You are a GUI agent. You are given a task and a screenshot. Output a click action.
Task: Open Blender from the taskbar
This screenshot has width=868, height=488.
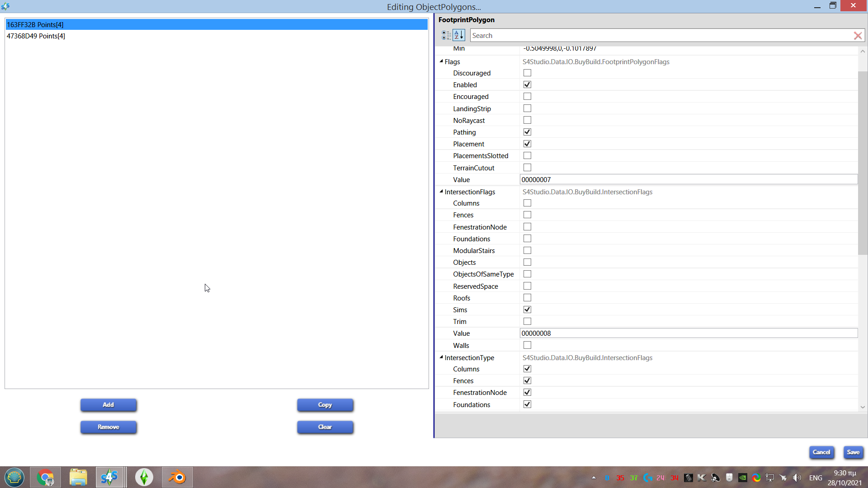click(177, 477)
